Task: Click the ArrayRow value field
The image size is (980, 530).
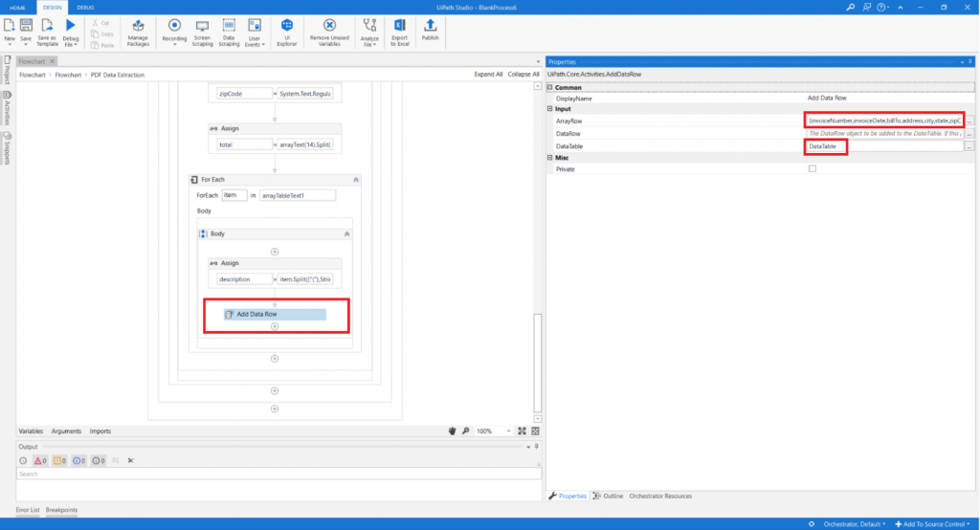Action: pos(884,121)
